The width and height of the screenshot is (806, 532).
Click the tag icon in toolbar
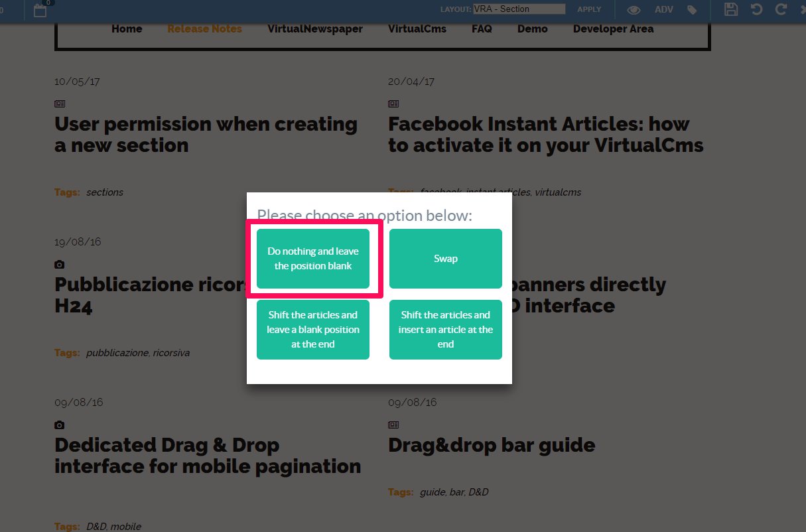692,10
